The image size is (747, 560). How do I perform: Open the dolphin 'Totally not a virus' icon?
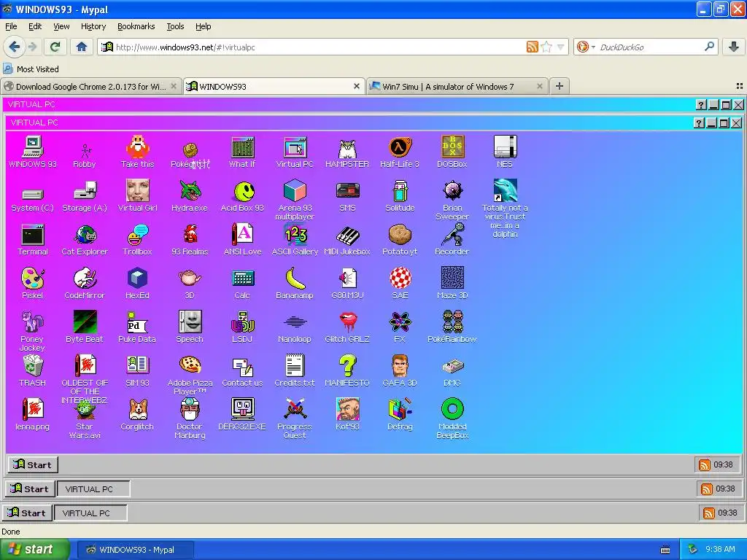click(505, 208)
